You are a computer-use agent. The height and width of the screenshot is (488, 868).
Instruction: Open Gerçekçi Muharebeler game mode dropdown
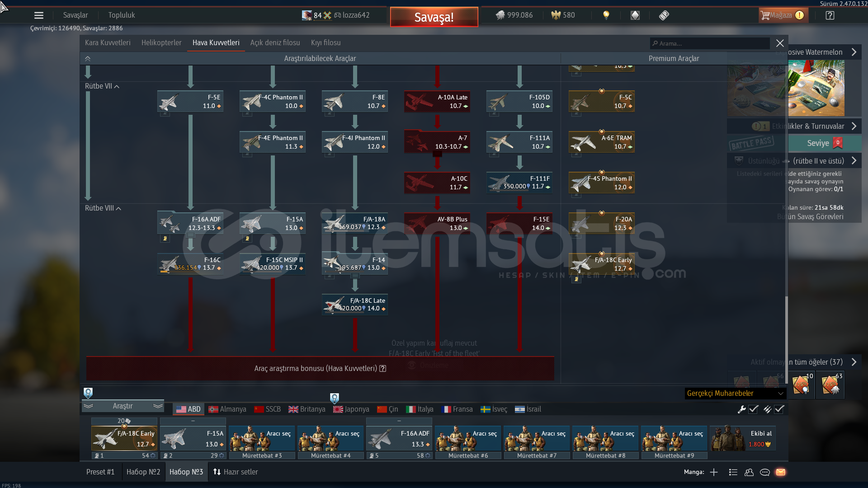pos(735,394)
